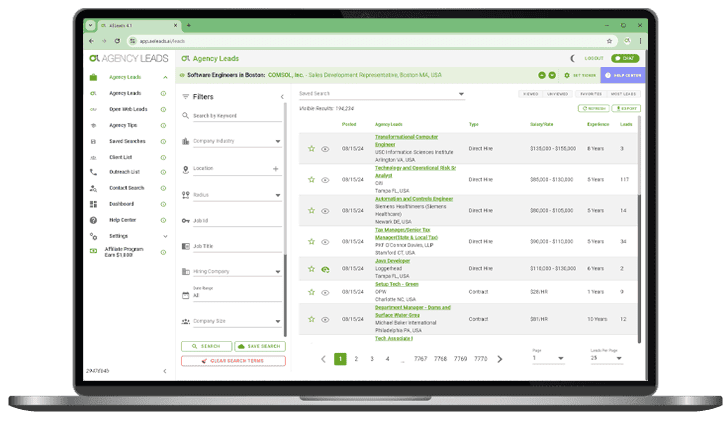The image size is (727, 421).
Task: Collapse the Agency Leads sidebar group
Action: pos(165,77)
